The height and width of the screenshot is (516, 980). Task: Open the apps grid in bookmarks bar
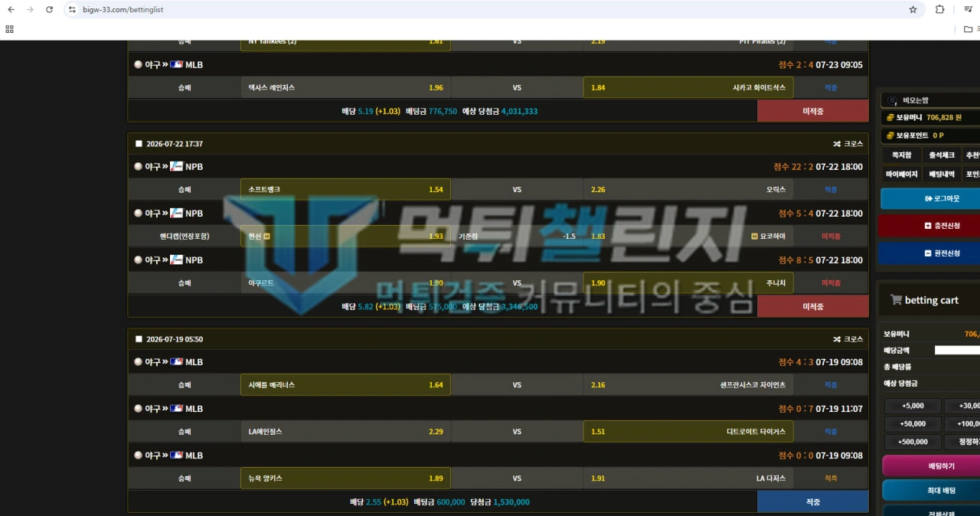click(9, 29)
